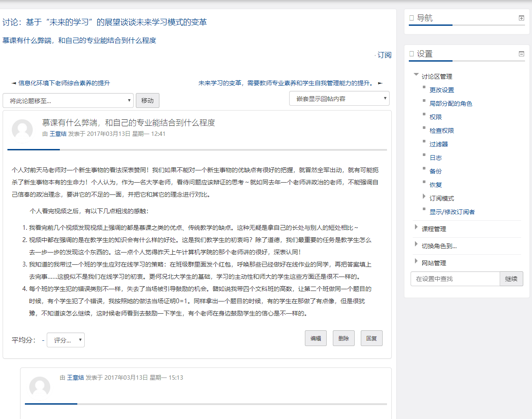Open the 显示/修改订阅者 link
The image size is (532, 419).
[452, 212]
